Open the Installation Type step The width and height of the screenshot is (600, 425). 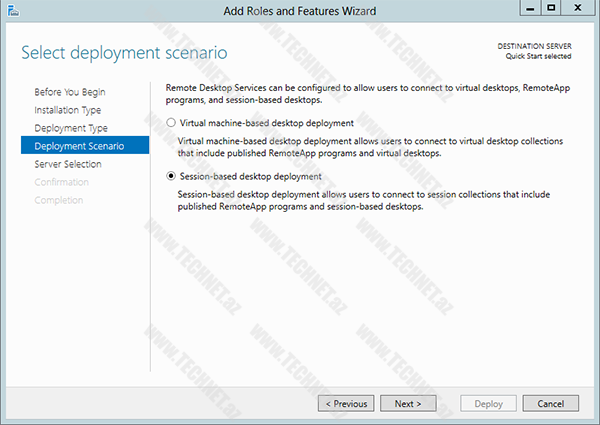click(x=67, y=110)
